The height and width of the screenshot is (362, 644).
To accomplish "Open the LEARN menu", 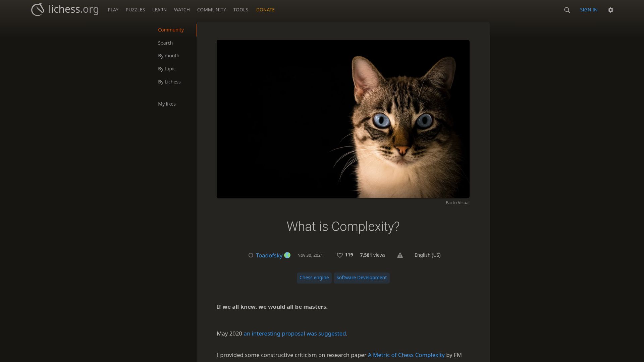I will (x=159, y=10).
